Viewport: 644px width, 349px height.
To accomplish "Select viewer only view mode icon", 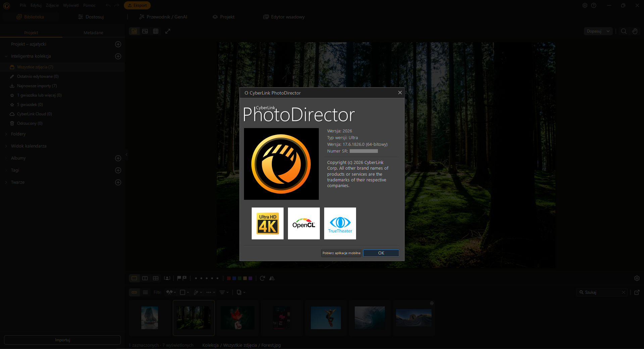I will (145, 31).
